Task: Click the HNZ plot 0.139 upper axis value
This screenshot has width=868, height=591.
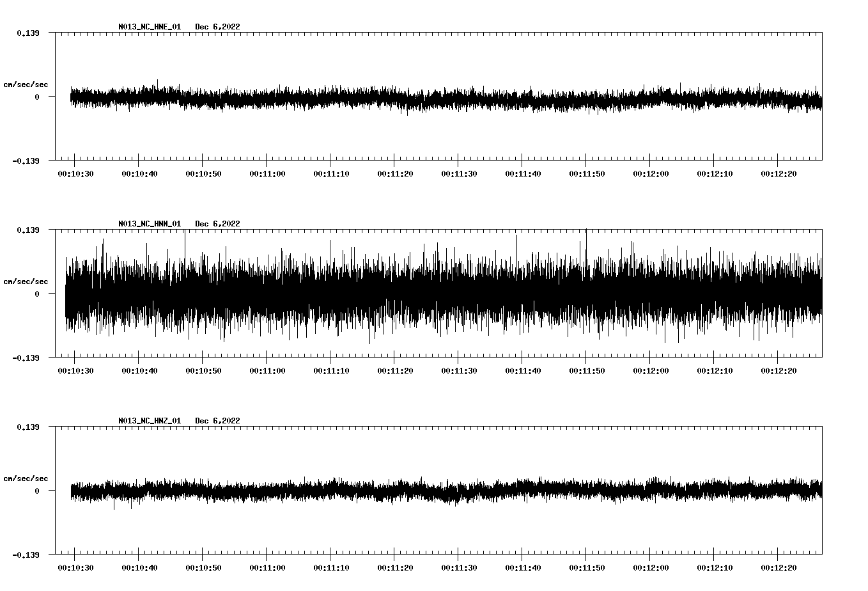Action: (28, 427)
